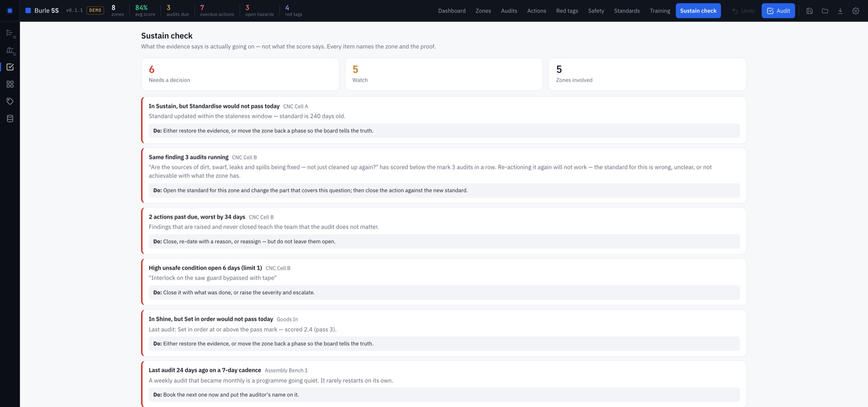The width and height of the screenshot is (868, 407).
Task: Click 'Same finding 3 audits running' heading
Action: tap(188, 157)
